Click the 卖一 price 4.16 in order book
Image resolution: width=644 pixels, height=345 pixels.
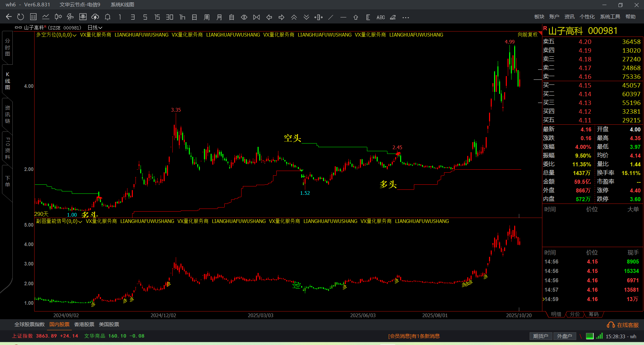585,77
